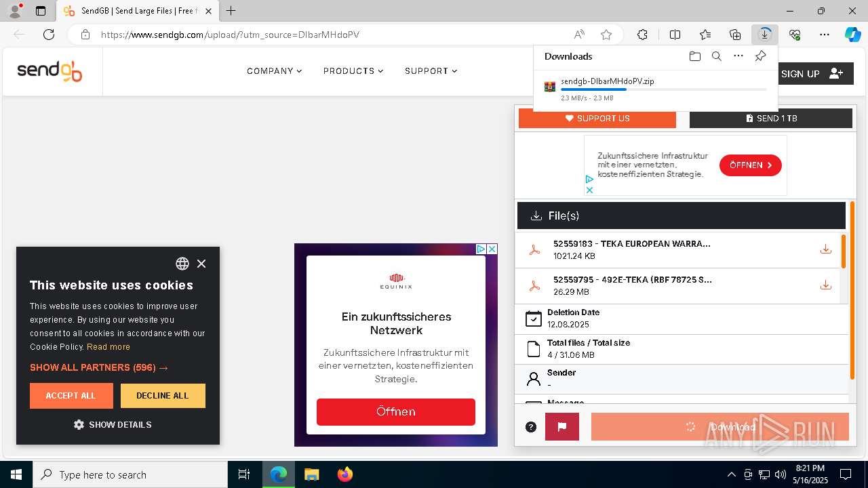Open the cookie policy Read more link
Image resolution: width=868 pixels, height=488 pixels.
[x=108, y=347]
